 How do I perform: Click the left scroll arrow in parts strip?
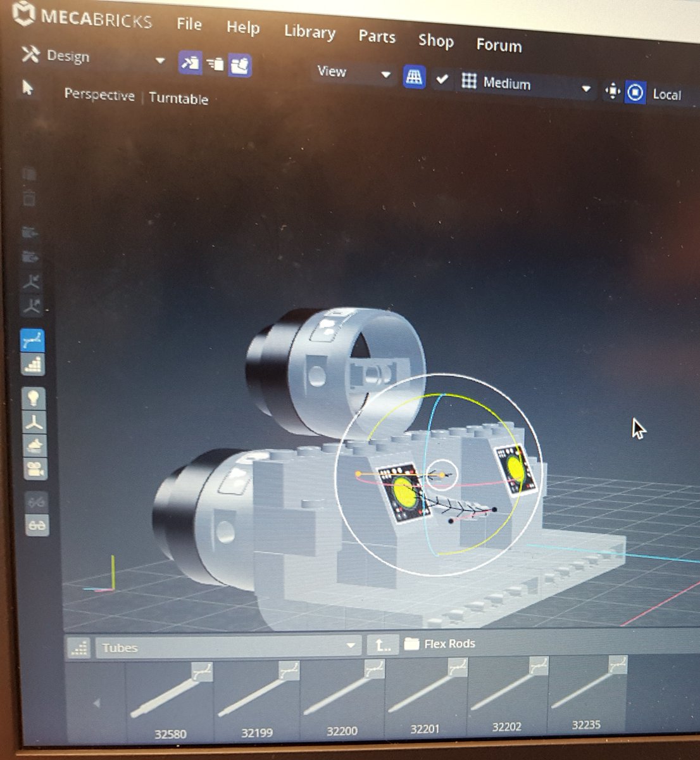97,703
